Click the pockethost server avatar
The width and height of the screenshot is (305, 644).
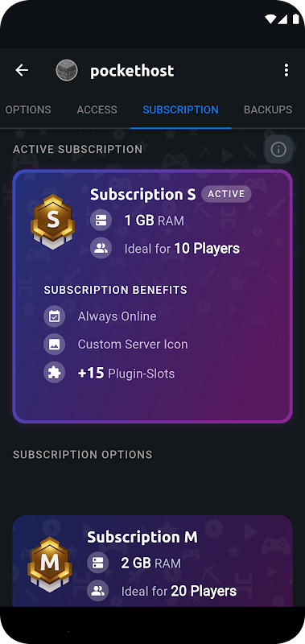67,70
